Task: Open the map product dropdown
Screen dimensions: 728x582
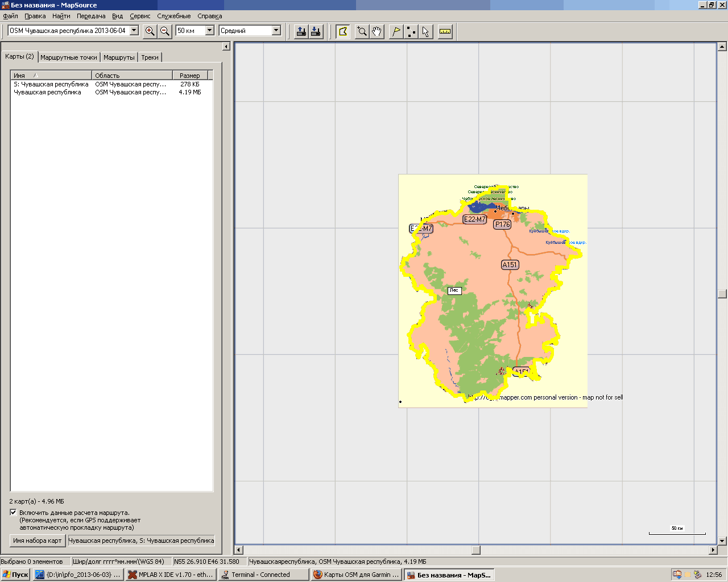Action: [134, 31]
